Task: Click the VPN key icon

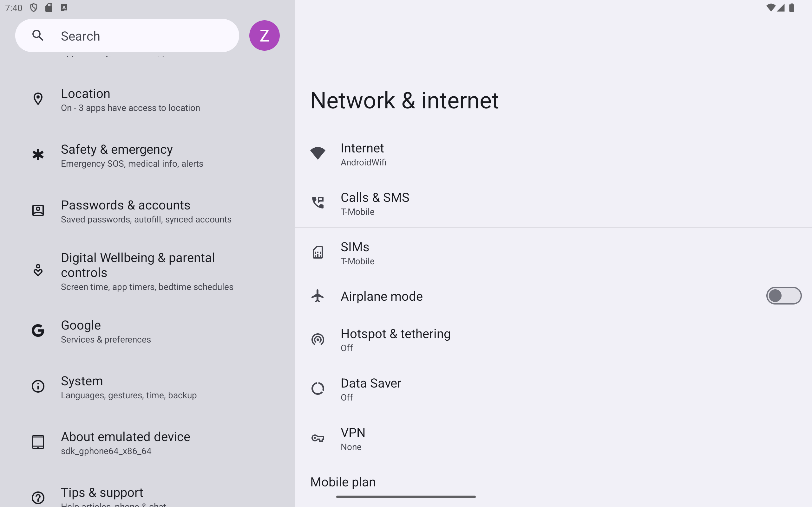Action: 318,438
